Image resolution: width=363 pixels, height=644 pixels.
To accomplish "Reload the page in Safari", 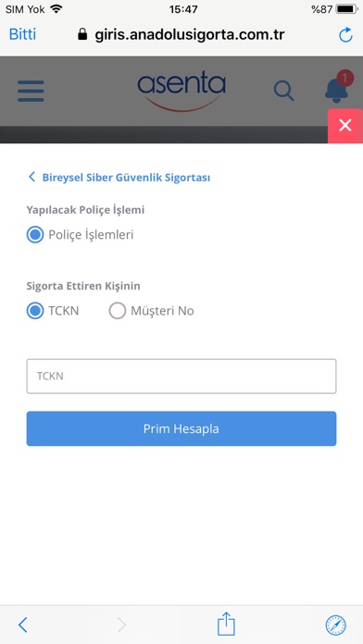I will (345, 35).
